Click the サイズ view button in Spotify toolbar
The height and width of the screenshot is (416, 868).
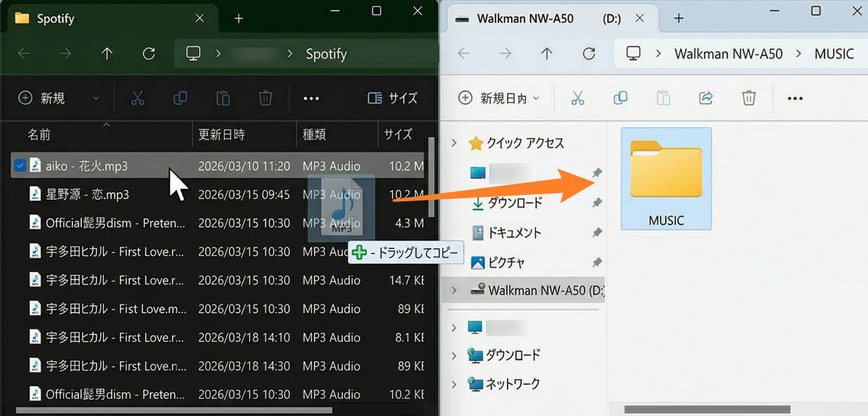coord(392,98)
